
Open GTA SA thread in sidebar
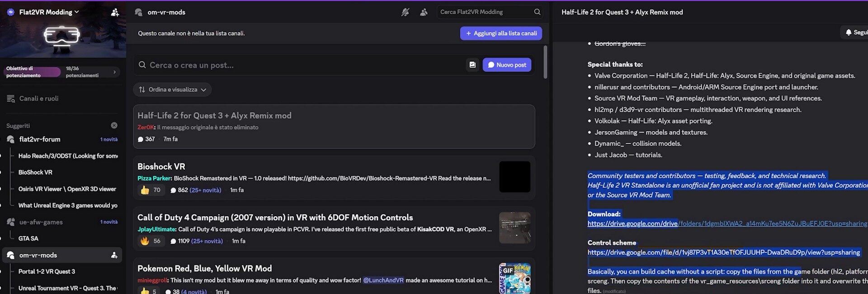(28, 238)
